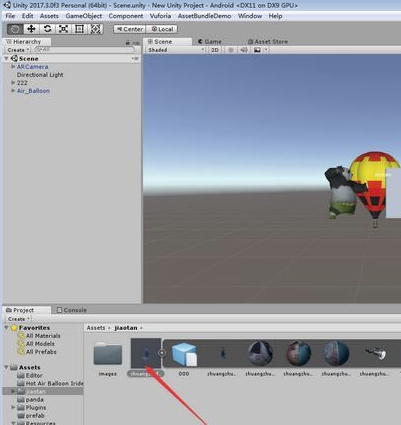The image size is (401, 425).
Task: Toggle scene audio speaker icon
Action: (244, 50)
